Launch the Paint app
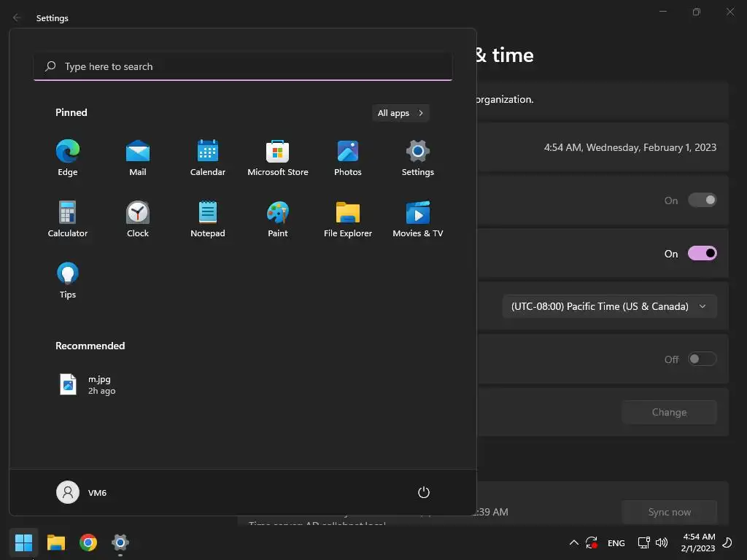This screenshot has width=747, height=560. click(x=278, y=219)
